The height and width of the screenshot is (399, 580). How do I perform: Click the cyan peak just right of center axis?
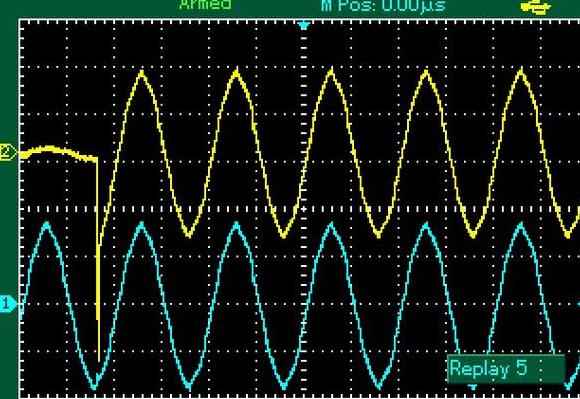point(331,225)
